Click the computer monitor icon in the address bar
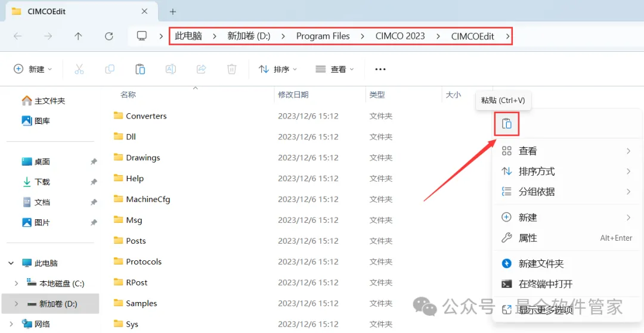 pyautogui.click(x=142, y=36)
